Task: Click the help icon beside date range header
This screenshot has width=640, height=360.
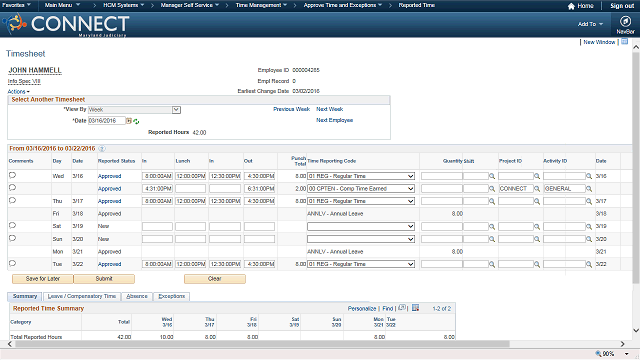Action: coord(102,149)
